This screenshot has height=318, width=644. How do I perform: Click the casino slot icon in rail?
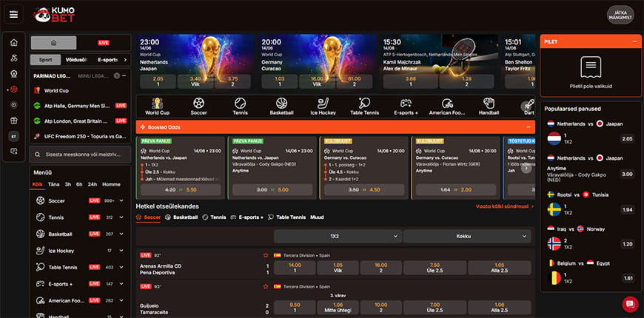14,74
